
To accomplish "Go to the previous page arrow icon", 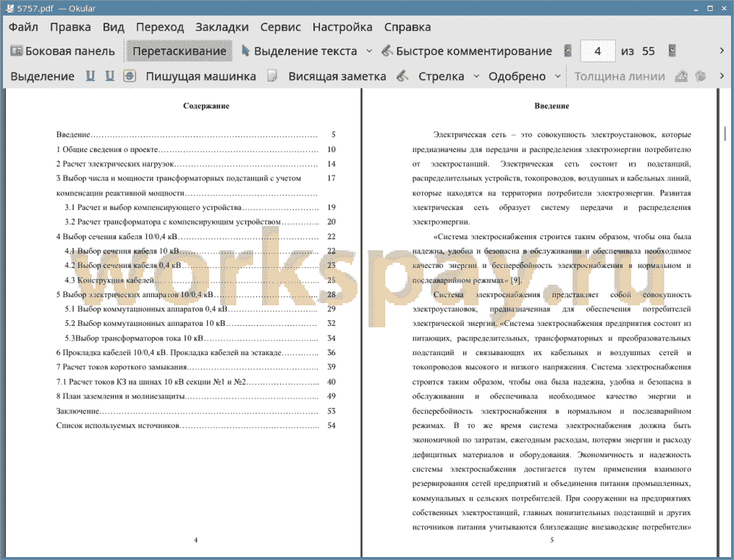I will [568, 51].
